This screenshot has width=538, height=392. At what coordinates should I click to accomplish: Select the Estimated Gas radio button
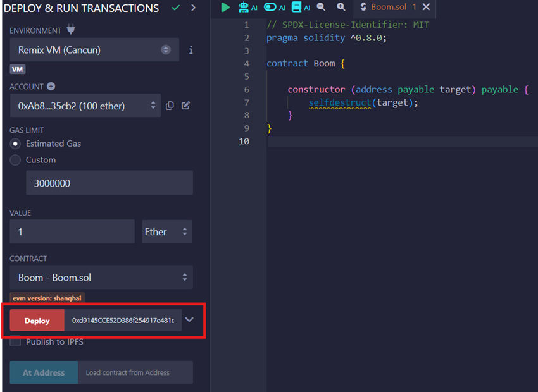coord(15,144)
